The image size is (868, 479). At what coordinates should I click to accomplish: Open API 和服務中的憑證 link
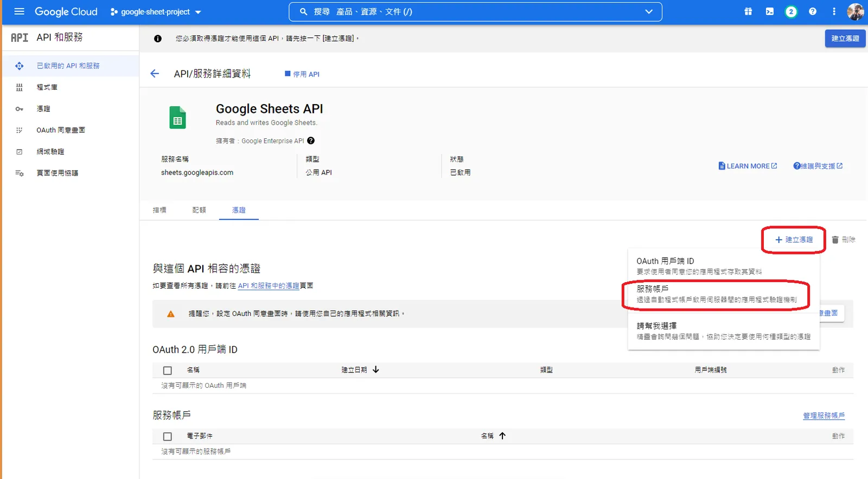point(269,285)
